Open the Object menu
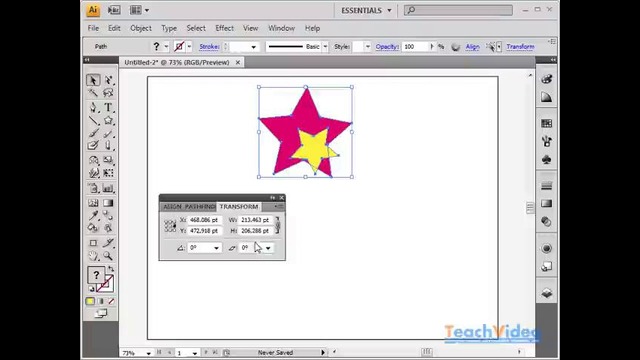Viewport: 640px width, 360px height. pos(141,28)
